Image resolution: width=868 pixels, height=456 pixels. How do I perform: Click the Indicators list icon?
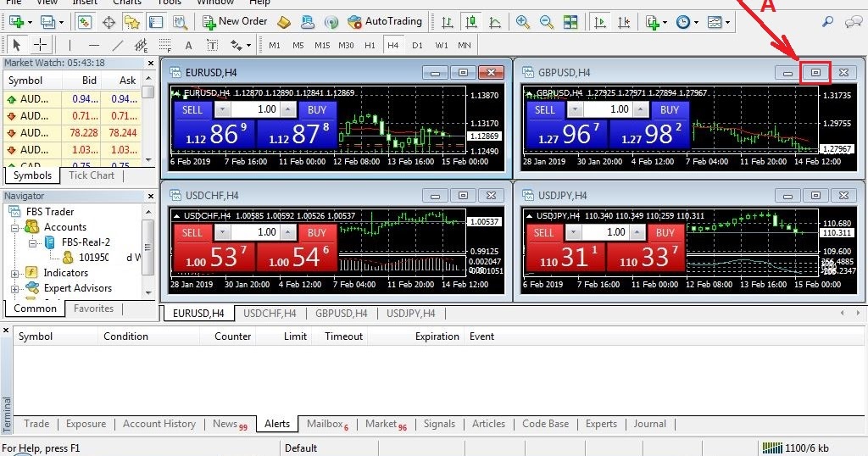point(652,22)
